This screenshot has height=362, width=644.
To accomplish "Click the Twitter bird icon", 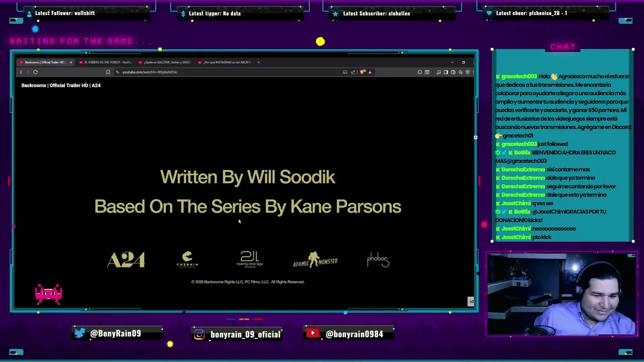I will click(79, 333).
